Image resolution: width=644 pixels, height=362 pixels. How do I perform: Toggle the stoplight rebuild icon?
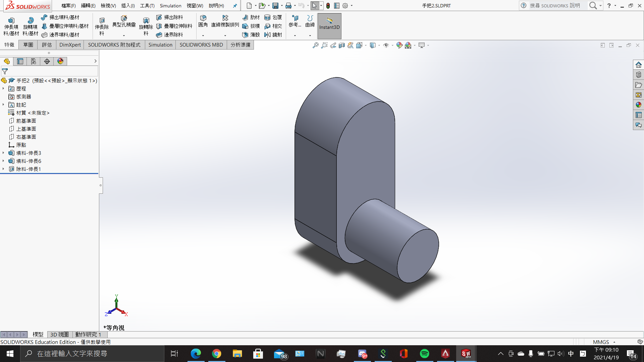coord(328,6)
